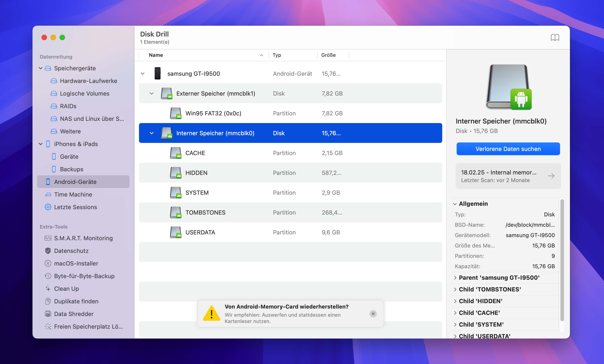Select the Win95 FAT32 (0x0c) partition row

tap(290, 113)
